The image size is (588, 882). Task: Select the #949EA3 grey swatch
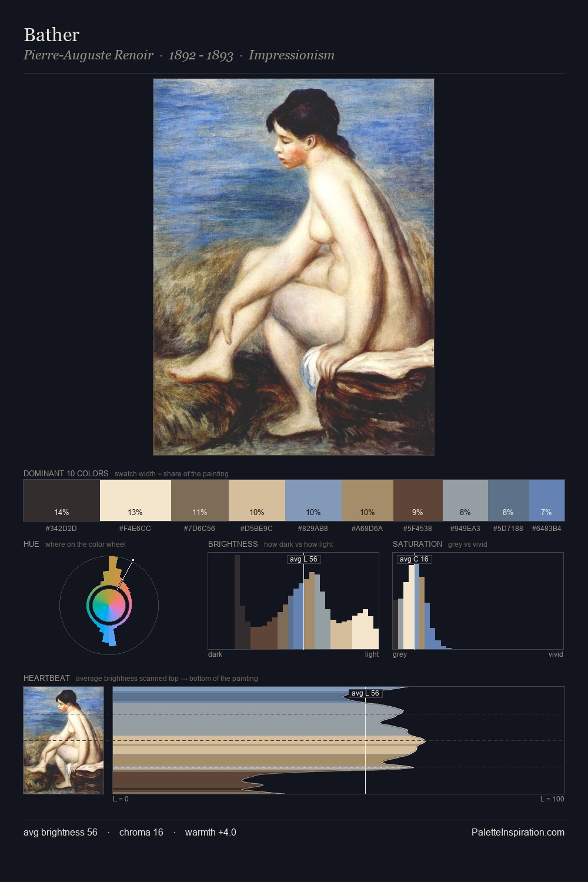pos(465,500)
